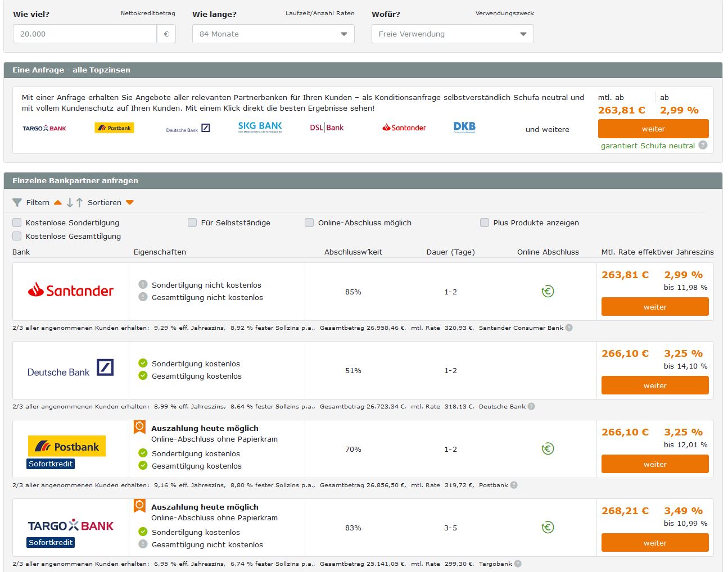The height and width of the screenshot is (572, 728).
Task: Click online-closing euro icon in Santander row
Action: click(x=548, y=291)
